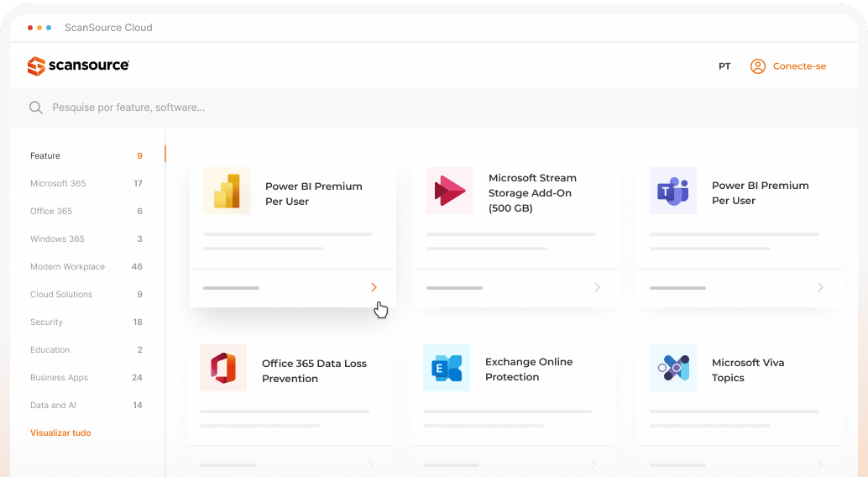The width and height of the screenshot is (868, 477).
Task: Select the Microsoft 365 category
Action: (58, 184)
